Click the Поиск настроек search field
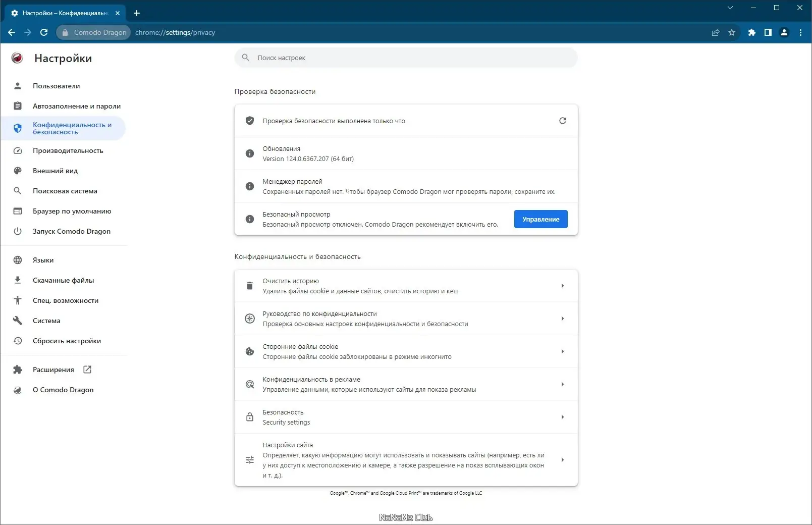Image resolution: width=812 pixels, height=525 pixels. coord(406,58)
